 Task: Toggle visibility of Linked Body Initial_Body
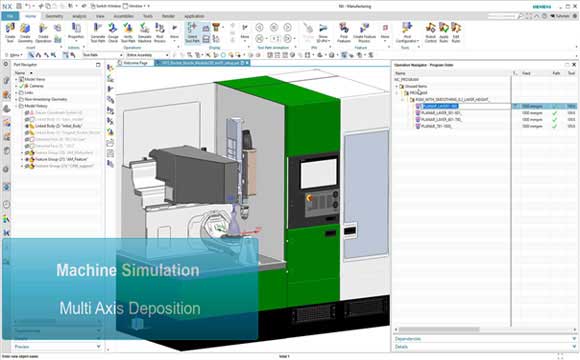27,126
